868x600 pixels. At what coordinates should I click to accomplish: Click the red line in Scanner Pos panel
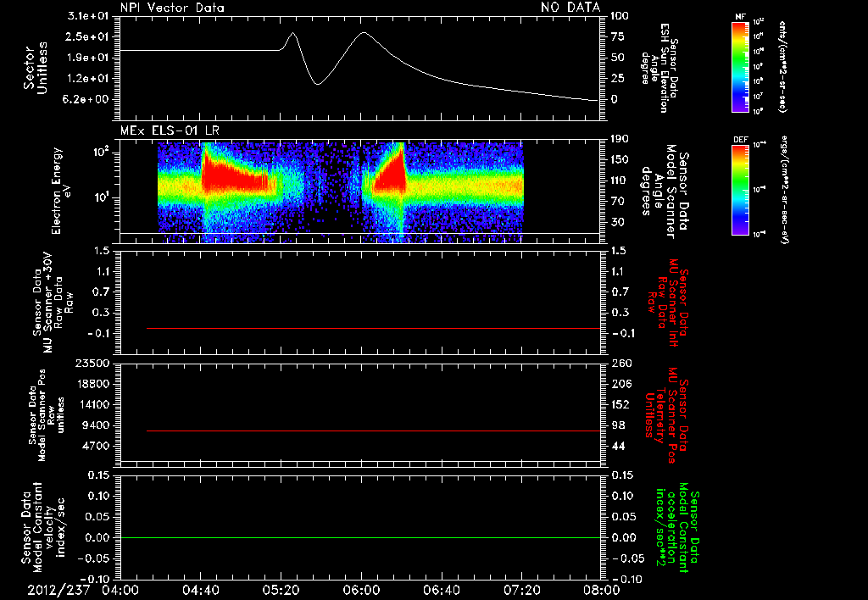click(x=373, y=431)
